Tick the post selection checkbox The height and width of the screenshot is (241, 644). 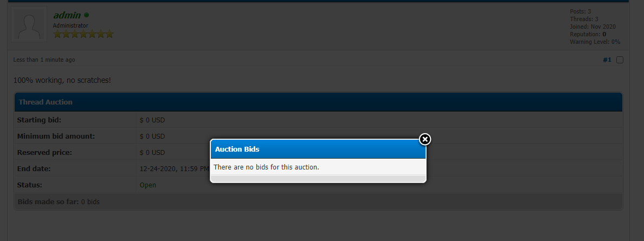[620, 60]
